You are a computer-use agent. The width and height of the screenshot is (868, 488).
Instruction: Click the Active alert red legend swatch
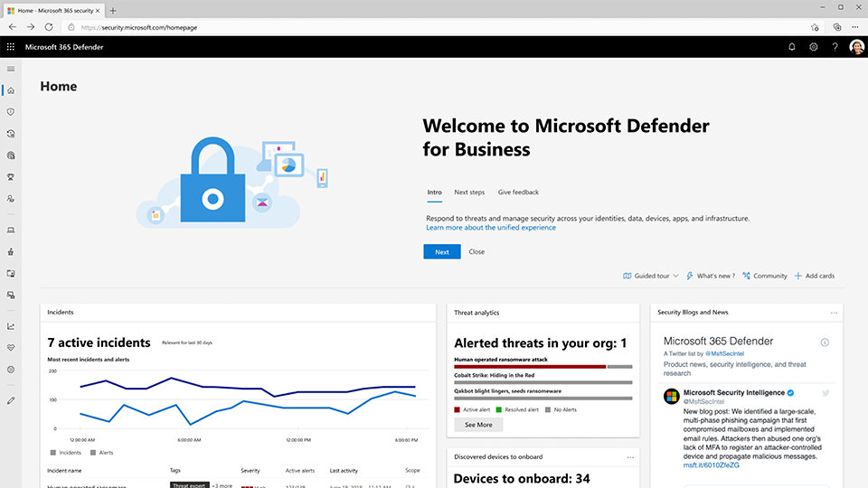pyautogui.click(x=457, y=410)
